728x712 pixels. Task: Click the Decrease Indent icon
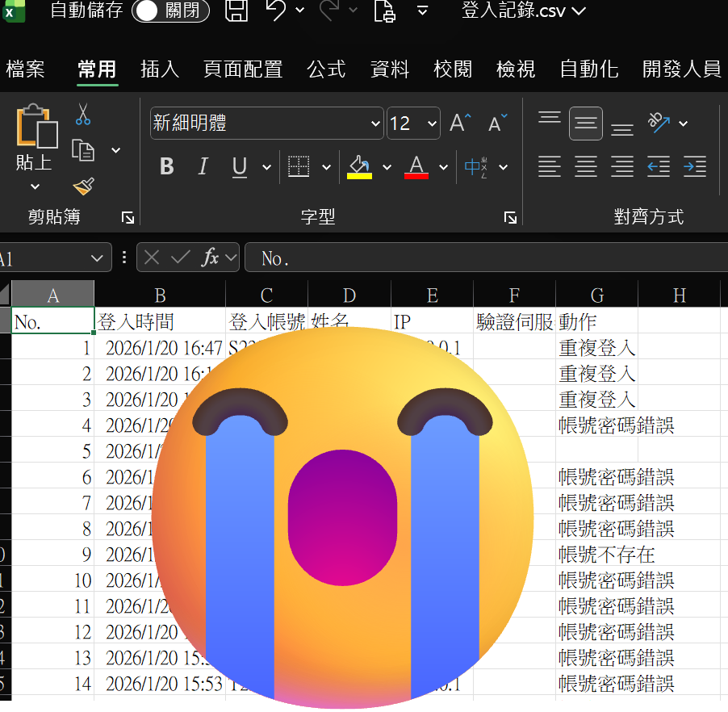click(659, 166)
